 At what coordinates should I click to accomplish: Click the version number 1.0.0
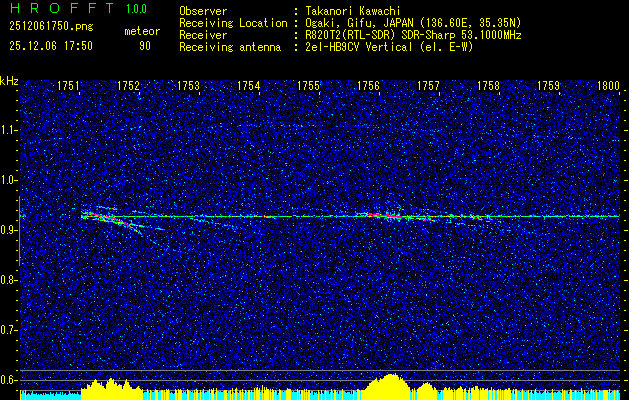point(136,9)
